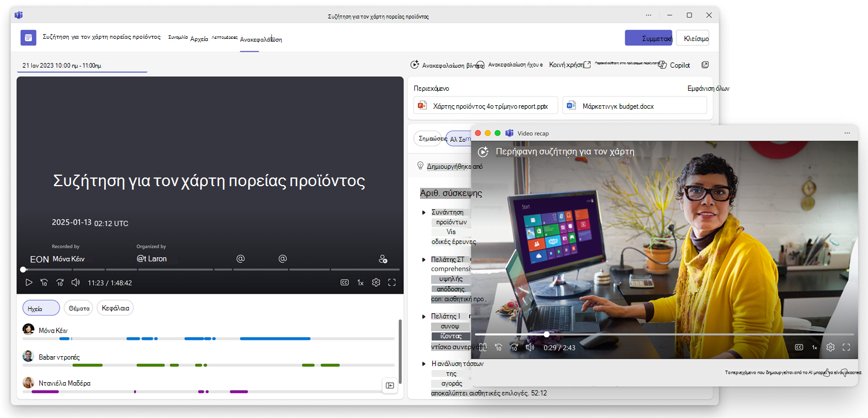Click Μόνα Κέιν speaker avatar
Screen dimensions: 868x418
28,330
